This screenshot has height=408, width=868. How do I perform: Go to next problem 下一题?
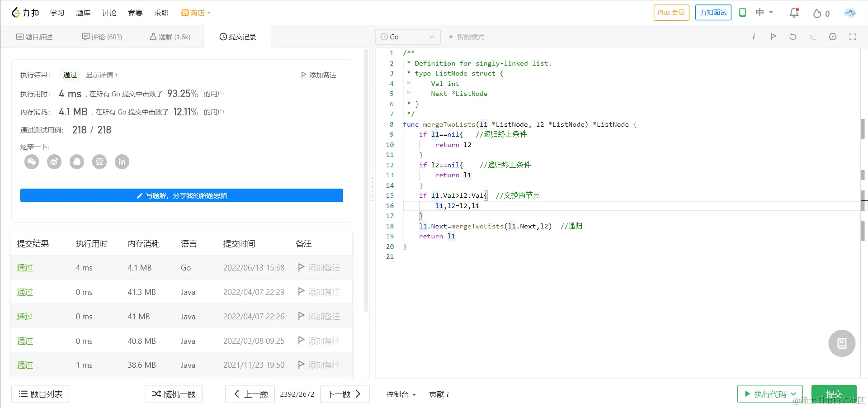pos(345,394)
